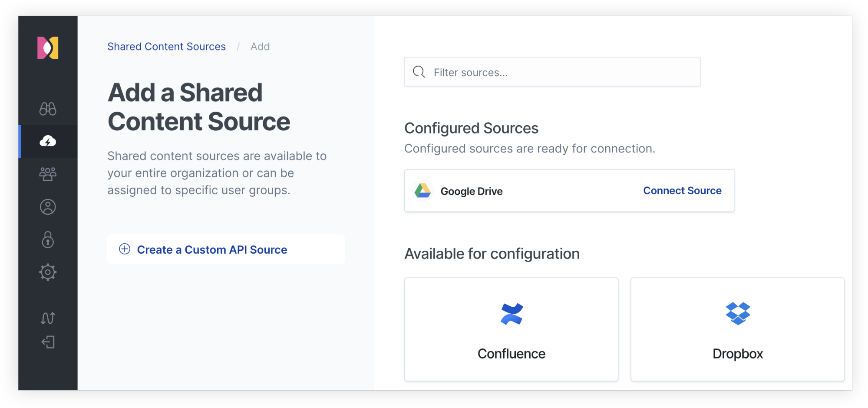Click Connect Source for Google Drive
The height and width of the screenshot is (408, 868).
click(x=682, y=191)
